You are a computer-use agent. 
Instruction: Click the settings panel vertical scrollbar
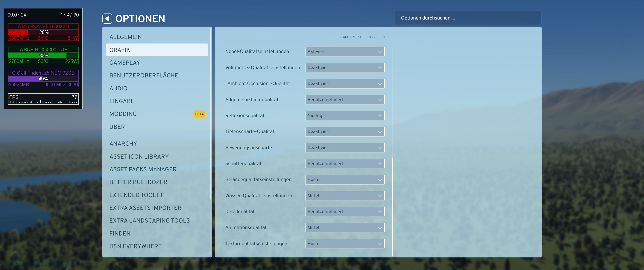pos(393,206)
